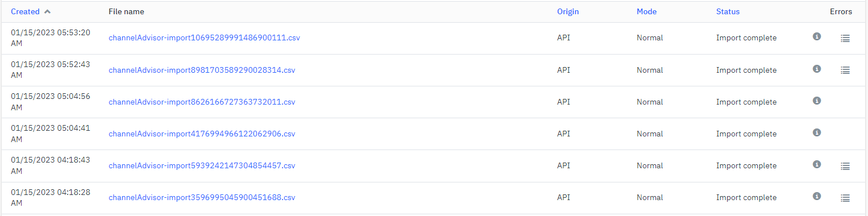Open info icon for import1069528999148690111 row

point(817,36)
